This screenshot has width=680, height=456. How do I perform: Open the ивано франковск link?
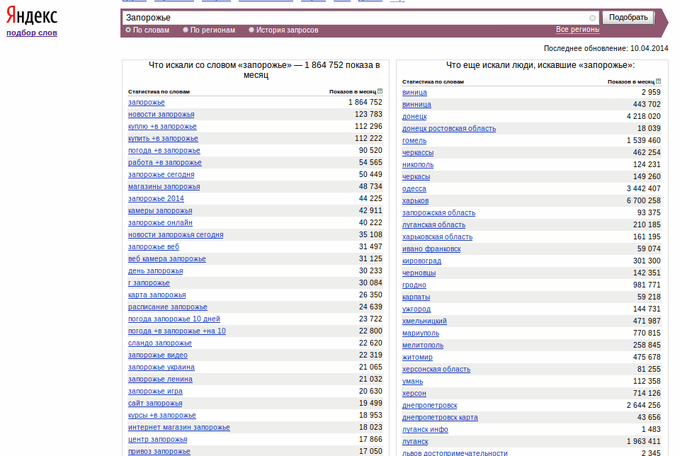tap(431, 249)
